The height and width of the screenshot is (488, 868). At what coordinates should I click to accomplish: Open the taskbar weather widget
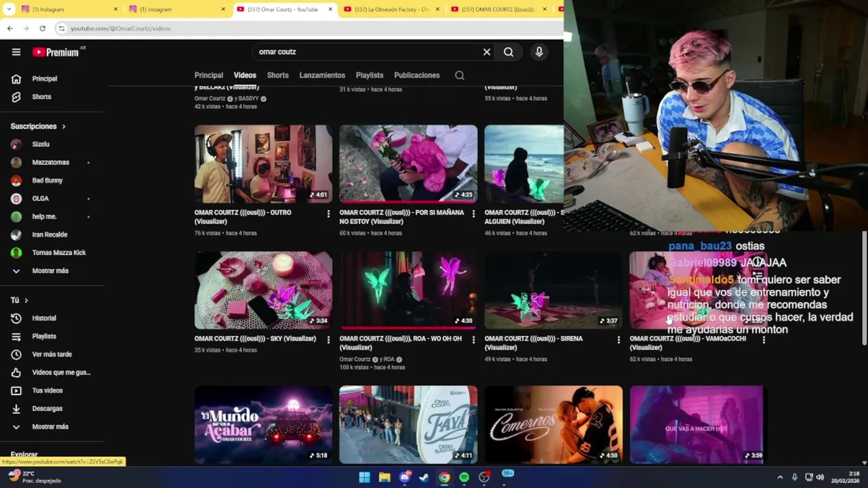pyautogui.click(x=34, y=477)
